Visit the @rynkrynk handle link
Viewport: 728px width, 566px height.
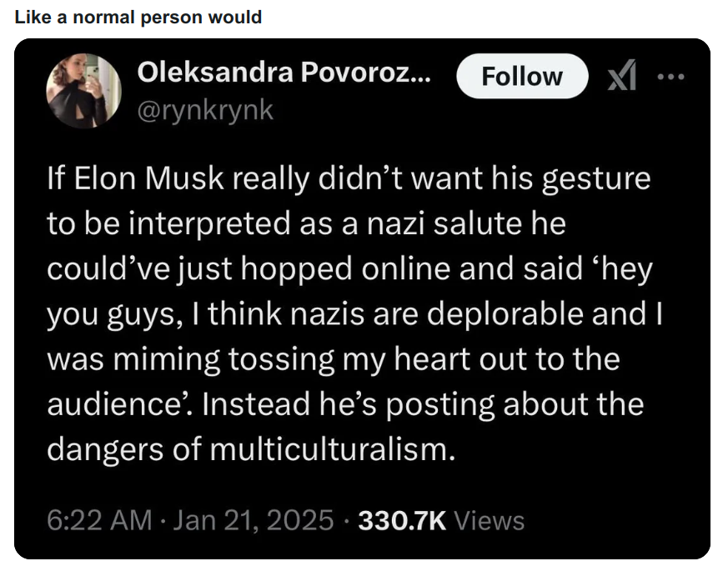point(205,110)
